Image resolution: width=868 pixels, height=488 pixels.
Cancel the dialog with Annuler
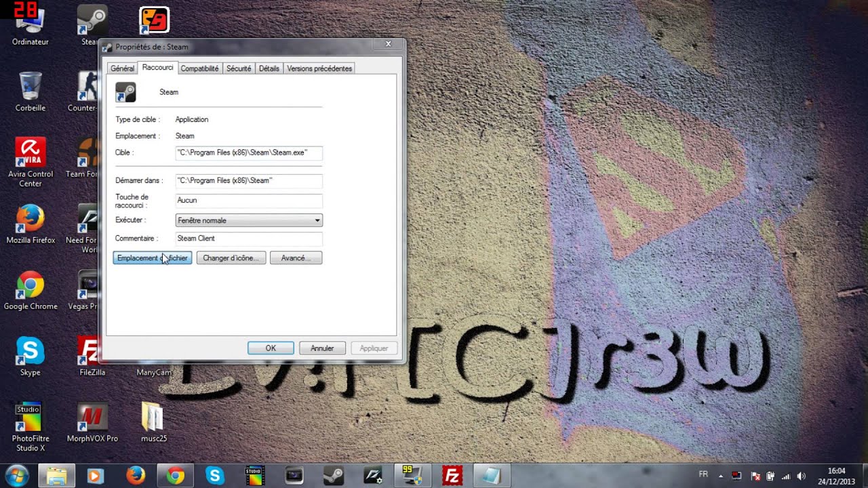(322, 348)
